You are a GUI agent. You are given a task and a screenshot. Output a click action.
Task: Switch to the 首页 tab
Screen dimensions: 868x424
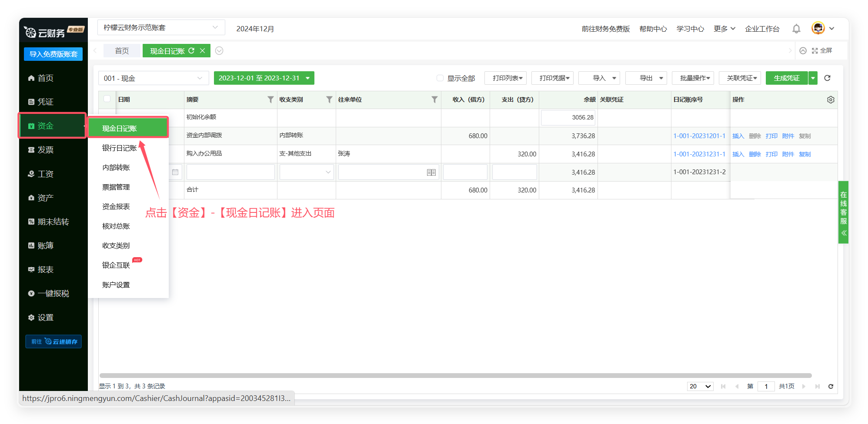pos(122,51)
